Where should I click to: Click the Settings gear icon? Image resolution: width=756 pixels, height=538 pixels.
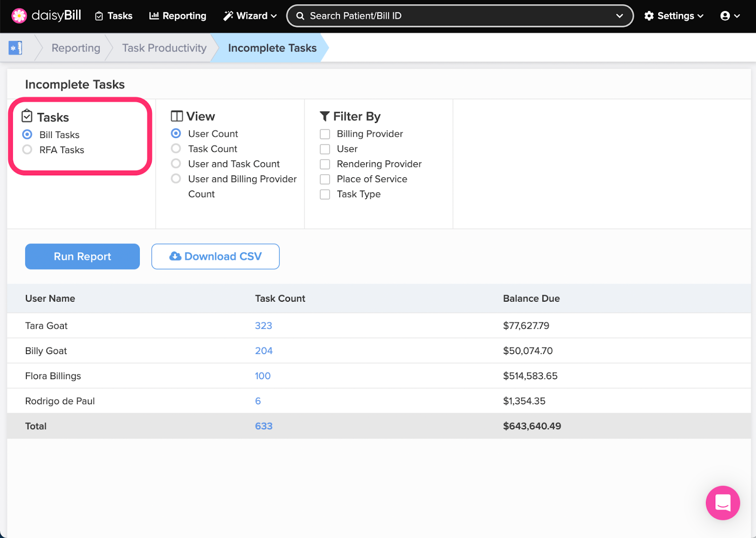649,16
